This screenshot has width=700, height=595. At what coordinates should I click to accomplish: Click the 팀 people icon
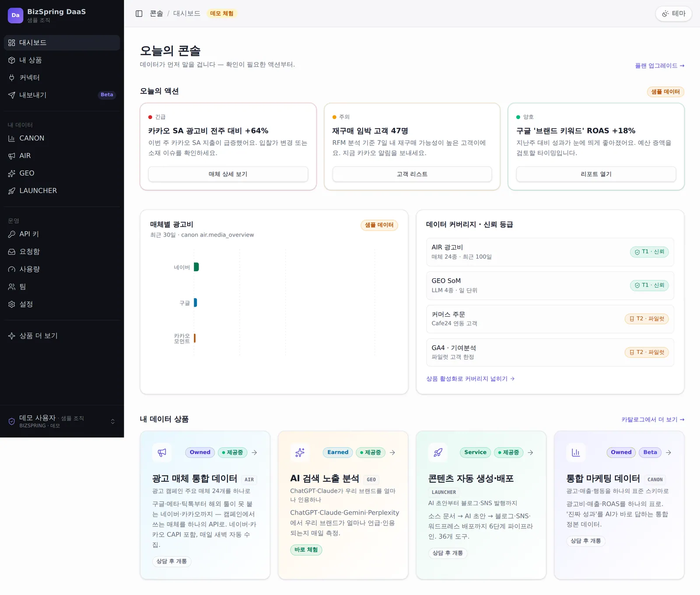click(12, 287)
